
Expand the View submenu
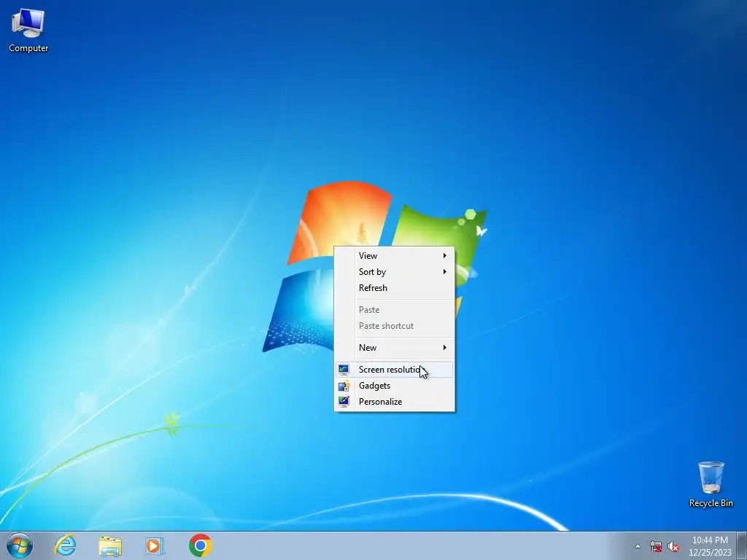tap(394, 256)
